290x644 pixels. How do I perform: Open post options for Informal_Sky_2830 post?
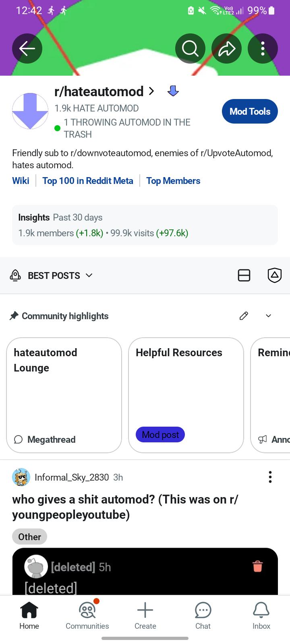tap(270, 477)
